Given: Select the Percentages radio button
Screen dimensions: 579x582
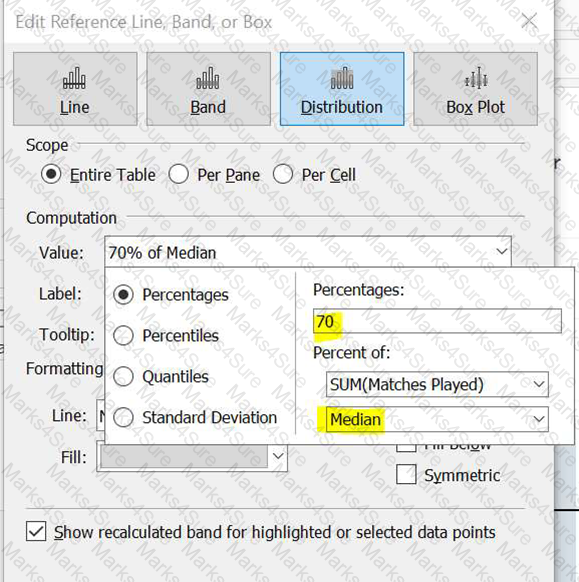Looking at the screenshot, I should pos(123,295).
